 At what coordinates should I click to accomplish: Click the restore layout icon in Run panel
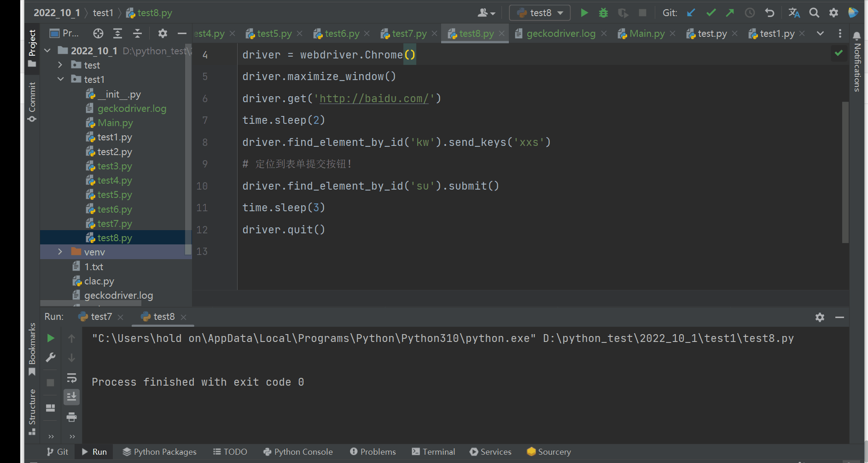pos(51,408)
